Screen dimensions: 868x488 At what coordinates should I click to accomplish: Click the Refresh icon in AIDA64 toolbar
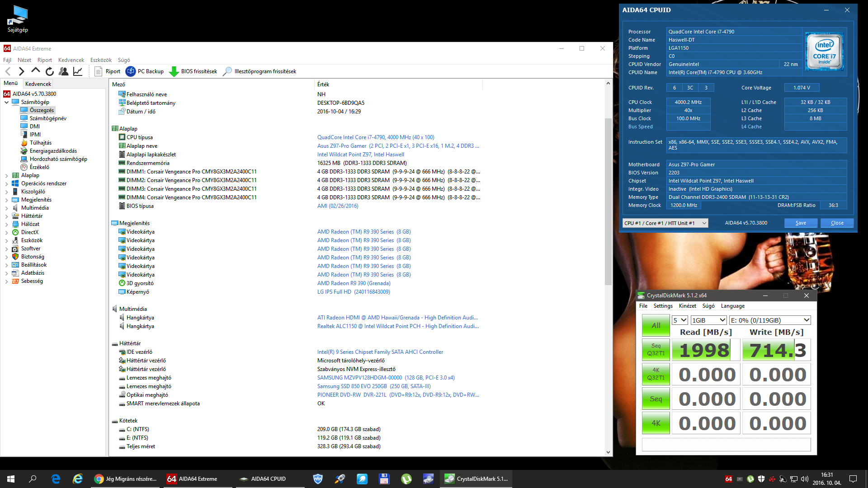point(50,71)
